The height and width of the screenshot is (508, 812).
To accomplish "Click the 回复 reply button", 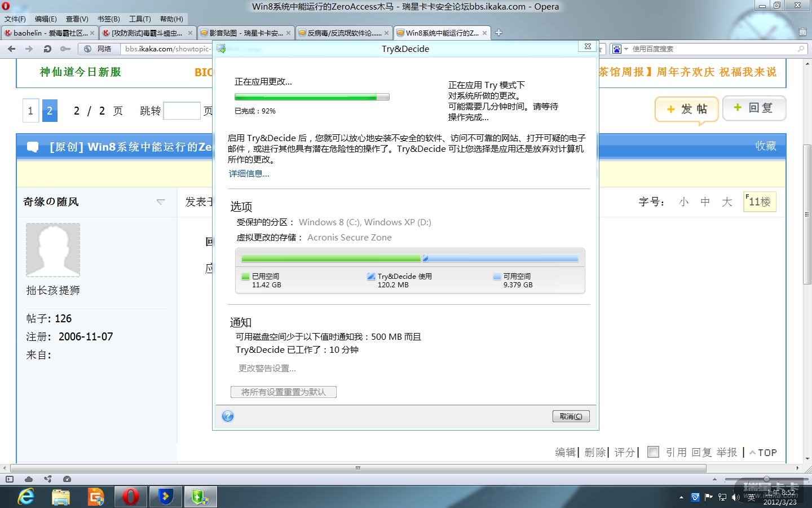I will click(754, 108).
